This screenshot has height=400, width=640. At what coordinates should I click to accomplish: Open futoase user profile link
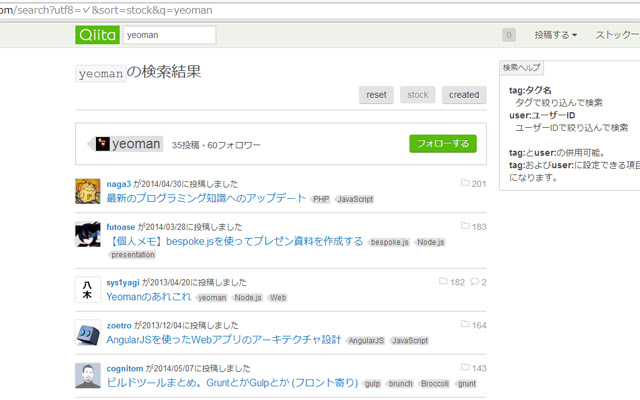pos(121,227)
